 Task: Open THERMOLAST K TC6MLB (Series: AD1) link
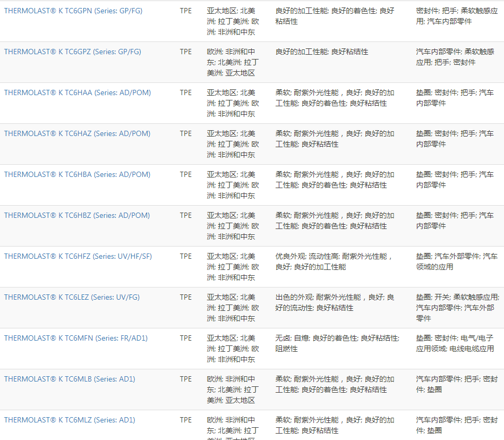click(70, 379)
